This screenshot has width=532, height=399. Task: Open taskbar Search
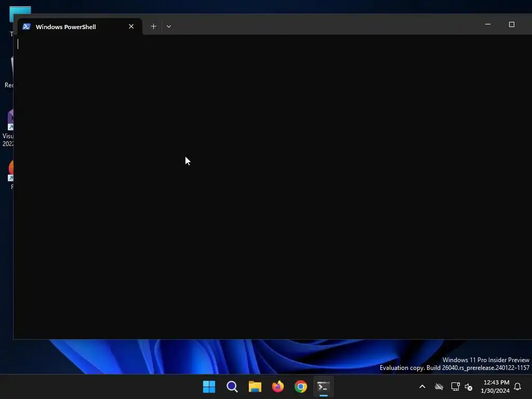tap(232, 387)
